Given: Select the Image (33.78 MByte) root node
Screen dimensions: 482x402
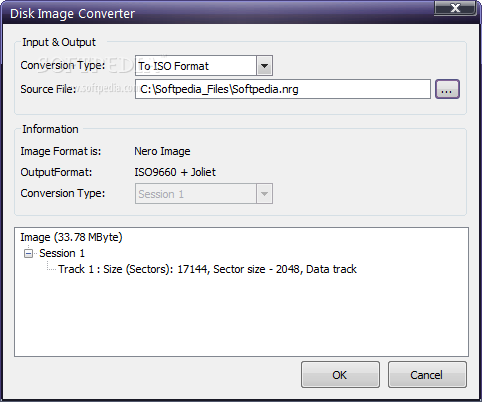Looking at the screenshot, I should pyautogui.click(x=71, y=237).
